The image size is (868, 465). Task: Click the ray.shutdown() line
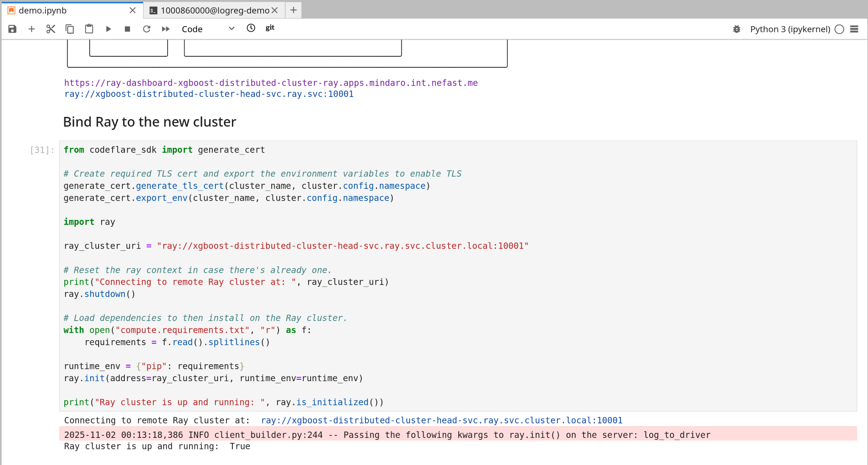click(x=99, y=294)
